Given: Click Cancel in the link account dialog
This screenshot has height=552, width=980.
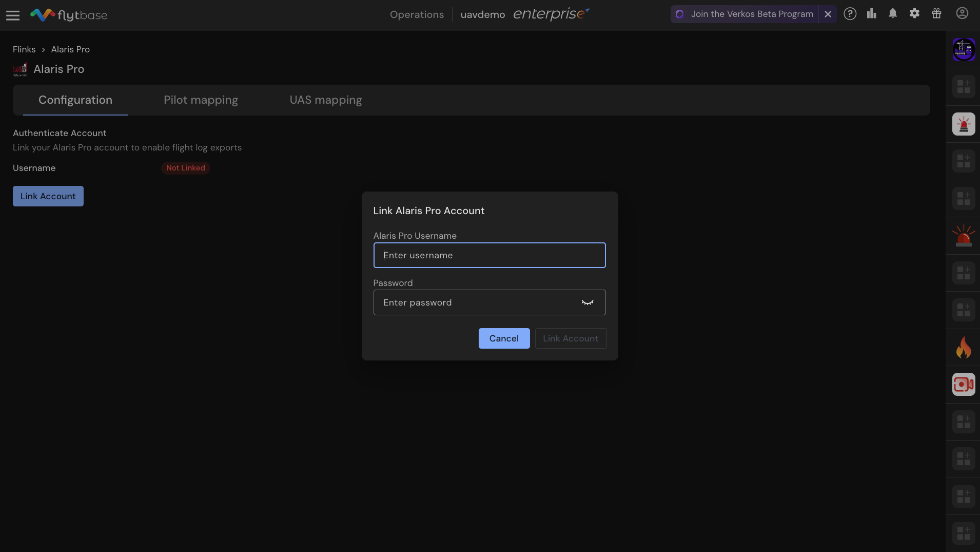Looking at the screenshot, I should [x=504, y=338].
